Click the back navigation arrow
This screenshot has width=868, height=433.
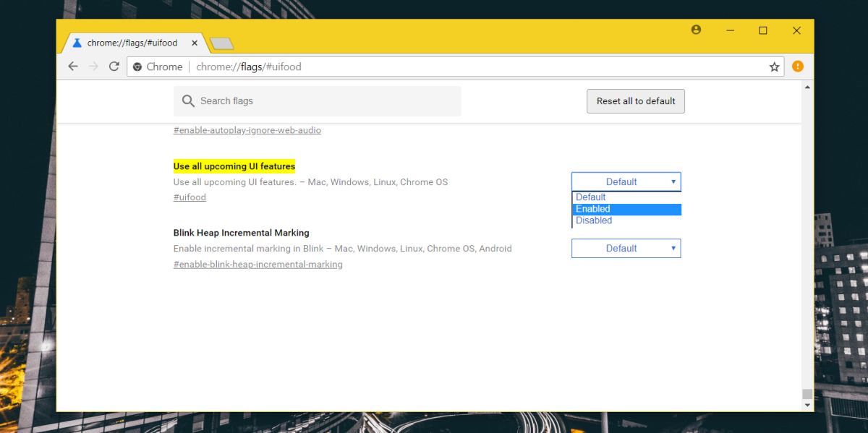(x=72, y=66)
